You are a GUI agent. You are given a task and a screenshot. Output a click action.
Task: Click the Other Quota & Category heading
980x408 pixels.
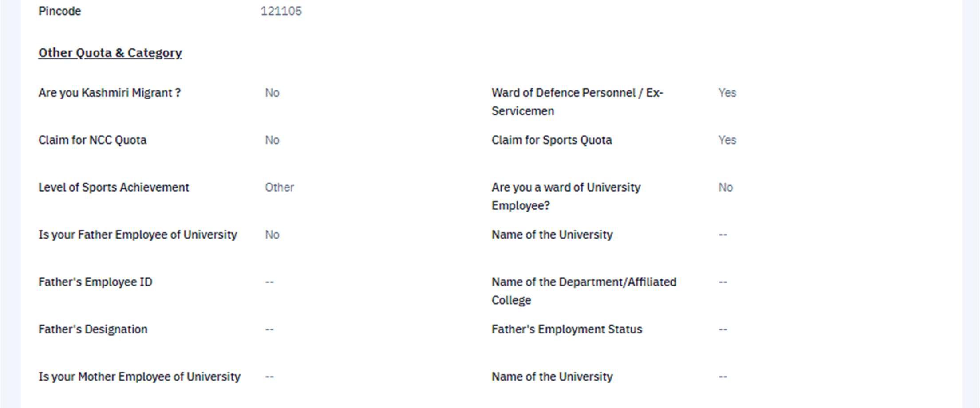click(x=110, y=53)
